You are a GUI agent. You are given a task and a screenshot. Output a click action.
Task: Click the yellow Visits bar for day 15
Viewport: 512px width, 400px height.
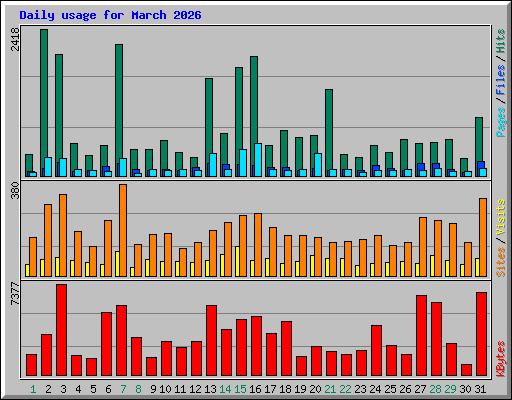coord(237,262)
